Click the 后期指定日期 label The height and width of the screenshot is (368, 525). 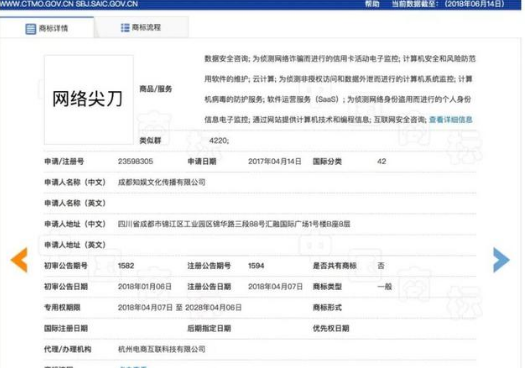click(209, 328)
